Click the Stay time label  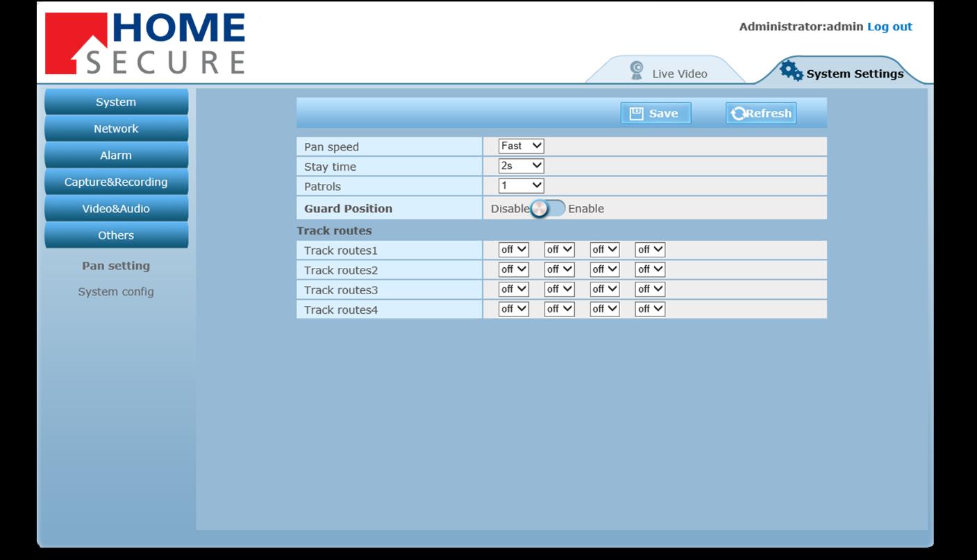pyautogui.click(x=330, y=167)
